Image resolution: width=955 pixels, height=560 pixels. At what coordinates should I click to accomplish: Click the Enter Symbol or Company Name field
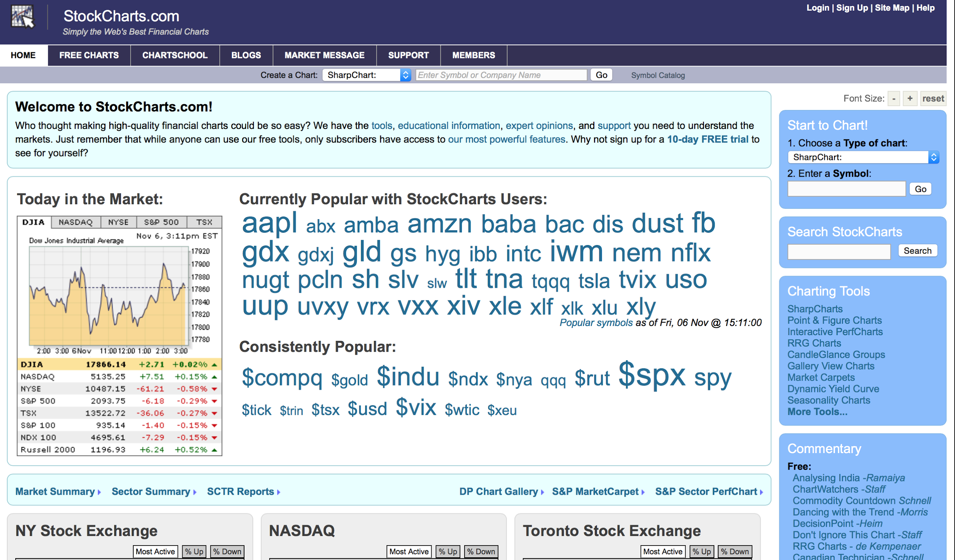coord(501,75)
